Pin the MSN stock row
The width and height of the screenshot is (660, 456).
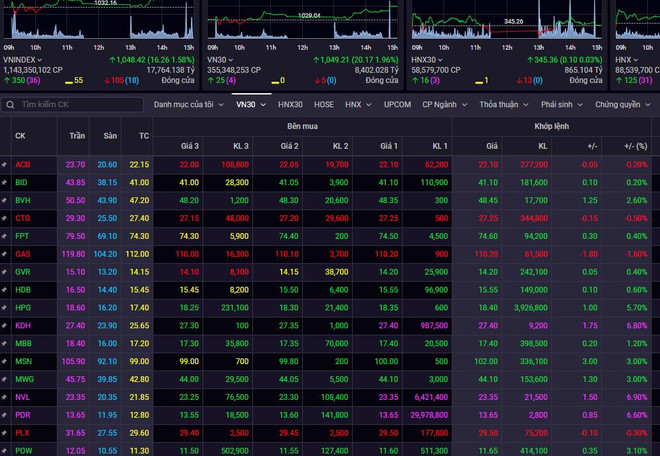click(4, 361)
